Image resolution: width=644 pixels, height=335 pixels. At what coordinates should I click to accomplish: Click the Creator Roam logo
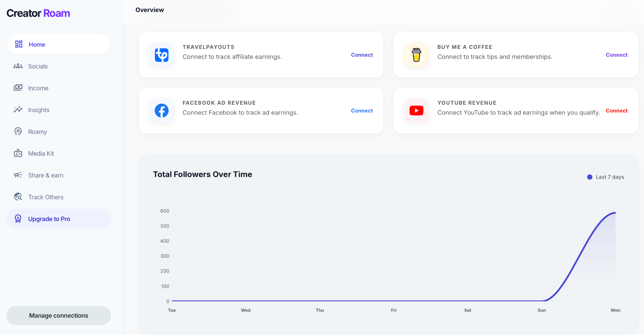38,13
